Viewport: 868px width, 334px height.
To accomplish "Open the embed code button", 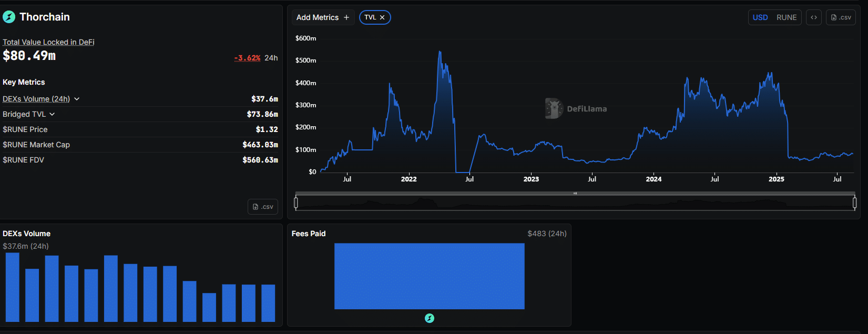I will [813, 17].
